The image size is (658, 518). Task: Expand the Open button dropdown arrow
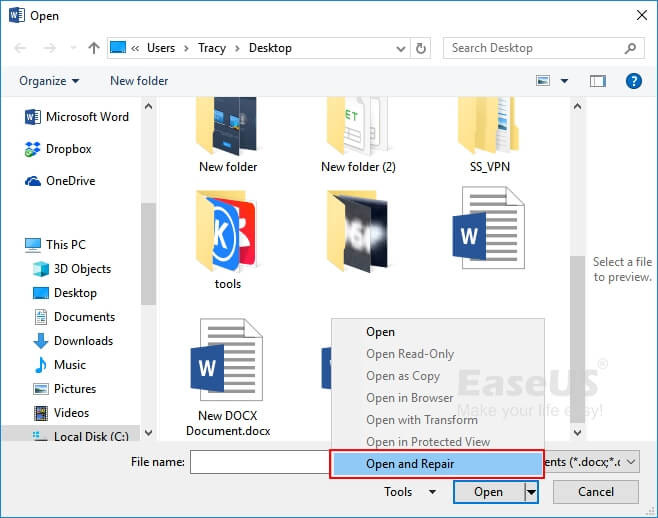pos(531,492)
